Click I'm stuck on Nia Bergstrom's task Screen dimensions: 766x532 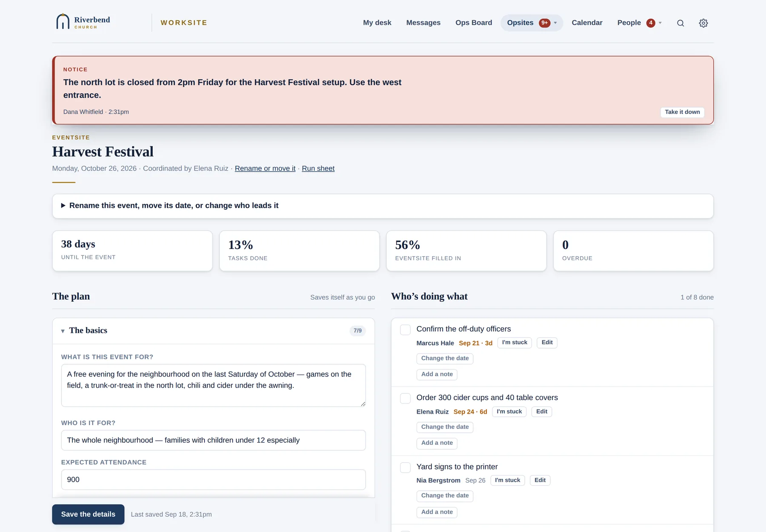(507, 481)
